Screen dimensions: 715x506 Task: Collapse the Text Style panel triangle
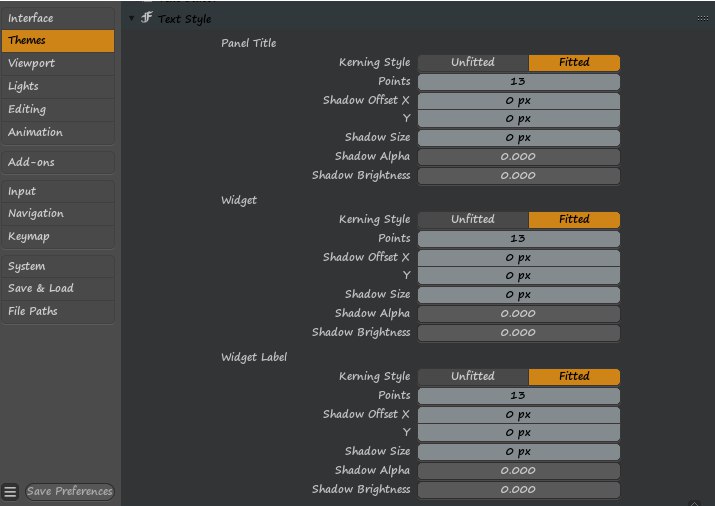coord(131,19)
